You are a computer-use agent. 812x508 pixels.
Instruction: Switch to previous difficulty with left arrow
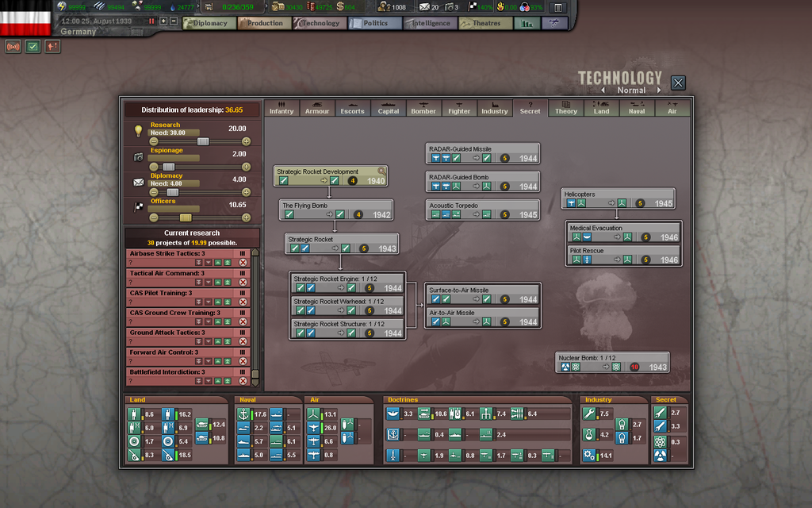pyautogui.click(x=603, y=90)
